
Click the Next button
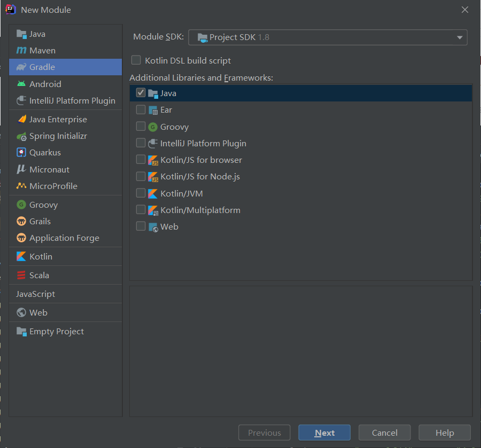coord(324,433)
